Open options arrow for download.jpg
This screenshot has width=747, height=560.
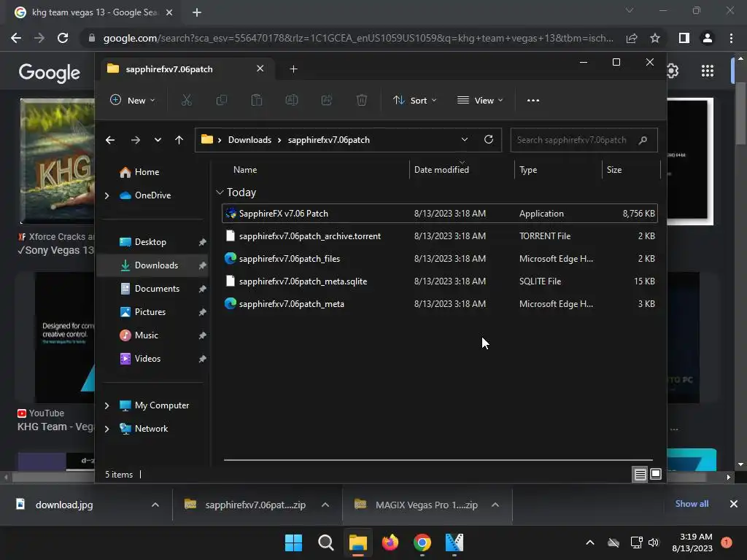point(155,505)
